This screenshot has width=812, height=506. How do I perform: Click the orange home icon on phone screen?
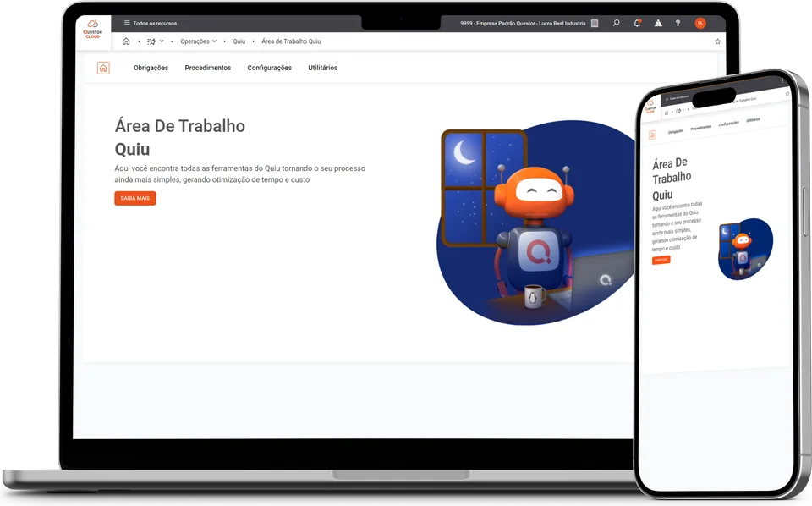tap(652, 135)
